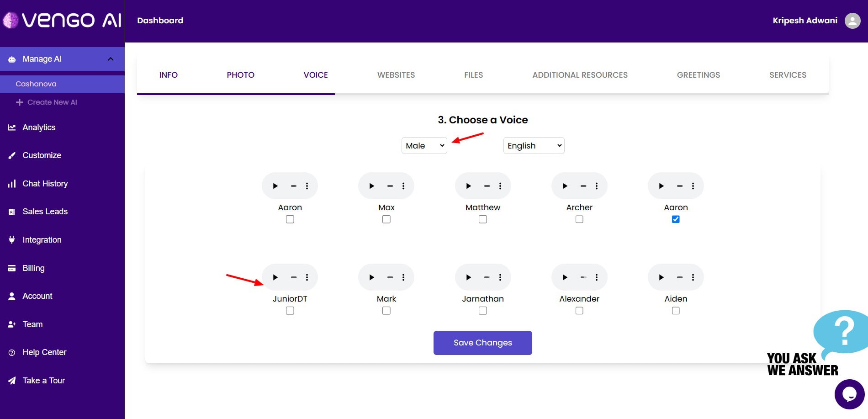Click the Kripesh Adwani account name
868x419 pixels.
tap(805, 21)
